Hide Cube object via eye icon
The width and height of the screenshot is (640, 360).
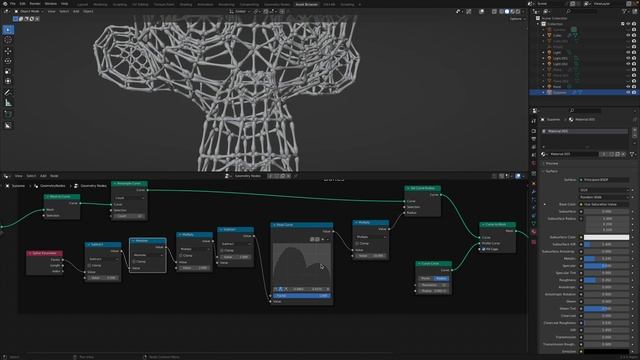(628, 36)
